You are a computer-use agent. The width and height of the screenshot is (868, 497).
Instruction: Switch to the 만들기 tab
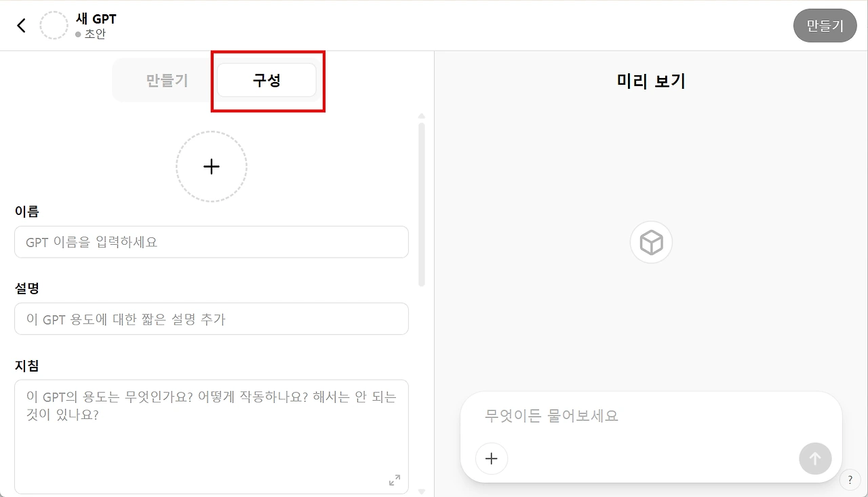point(167,81)
